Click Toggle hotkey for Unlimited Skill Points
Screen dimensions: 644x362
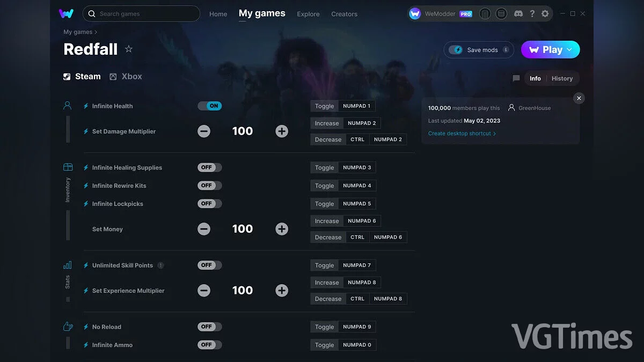324,265
